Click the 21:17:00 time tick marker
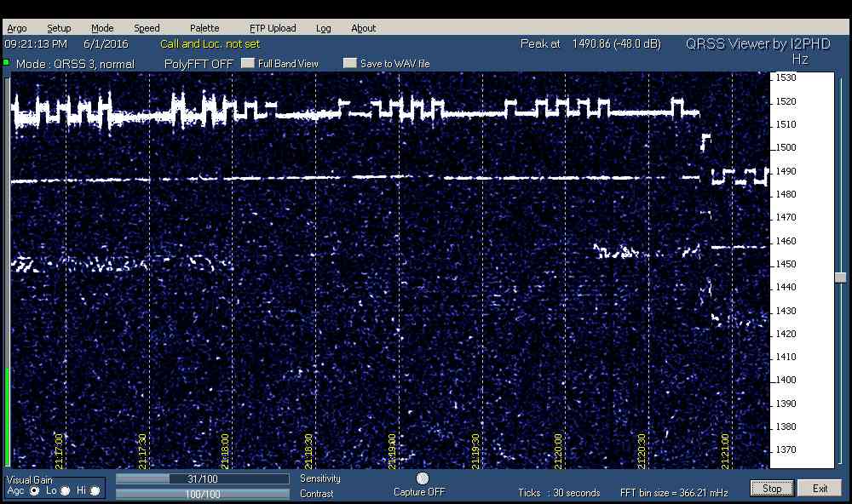The width and height of the screenshot is (852, 504). tap(59, 450)
